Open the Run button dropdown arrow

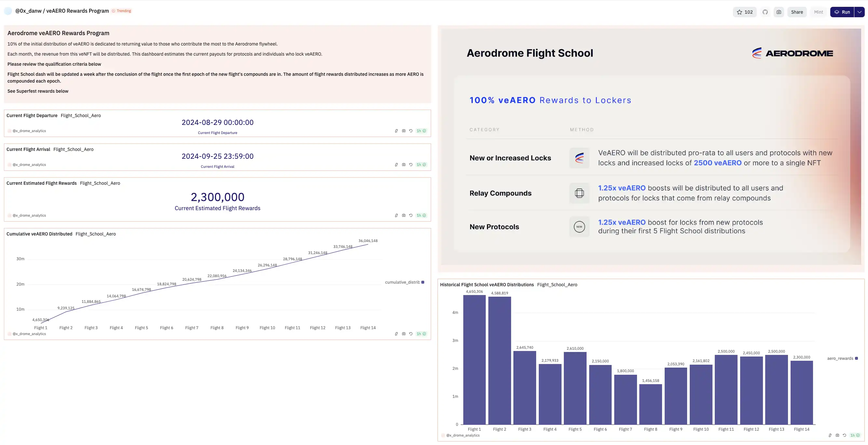click(860, 12)
